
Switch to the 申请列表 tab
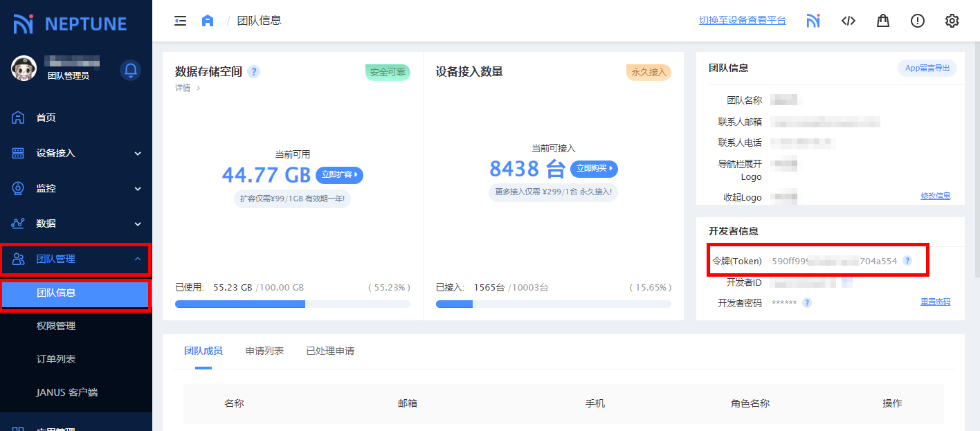coord(264,351)
